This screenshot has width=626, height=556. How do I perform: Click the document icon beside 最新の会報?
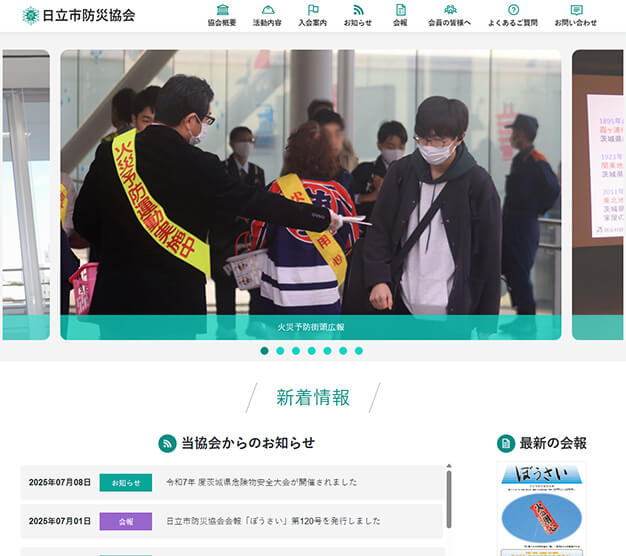(506, 444)
